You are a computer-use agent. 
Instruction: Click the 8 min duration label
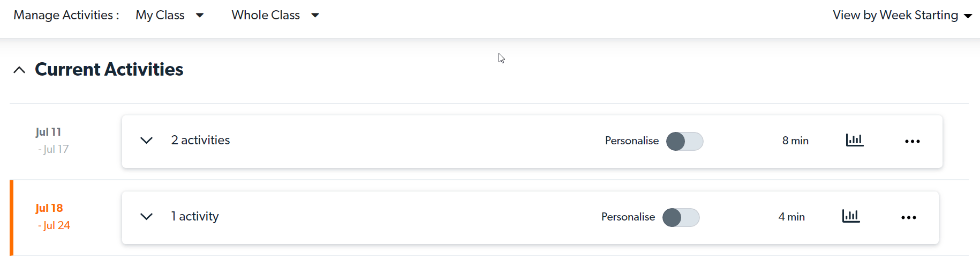point(795,141)
